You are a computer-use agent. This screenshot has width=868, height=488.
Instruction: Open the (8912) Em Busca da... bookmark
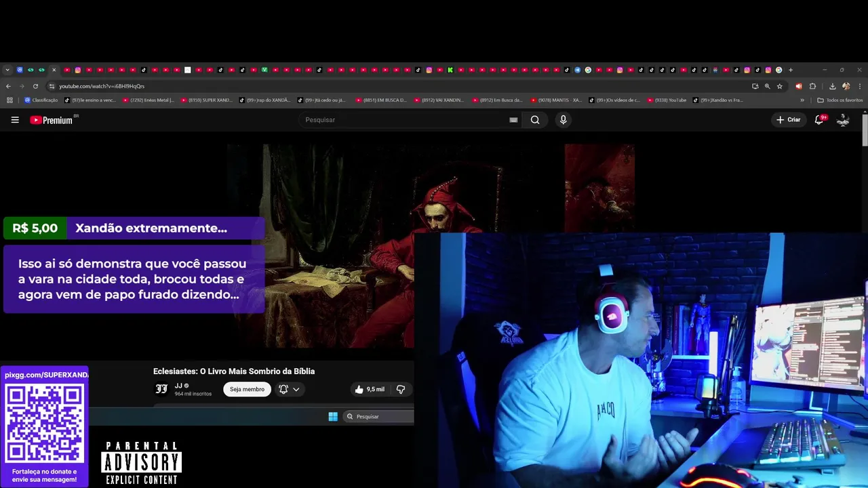pos(498,100)
